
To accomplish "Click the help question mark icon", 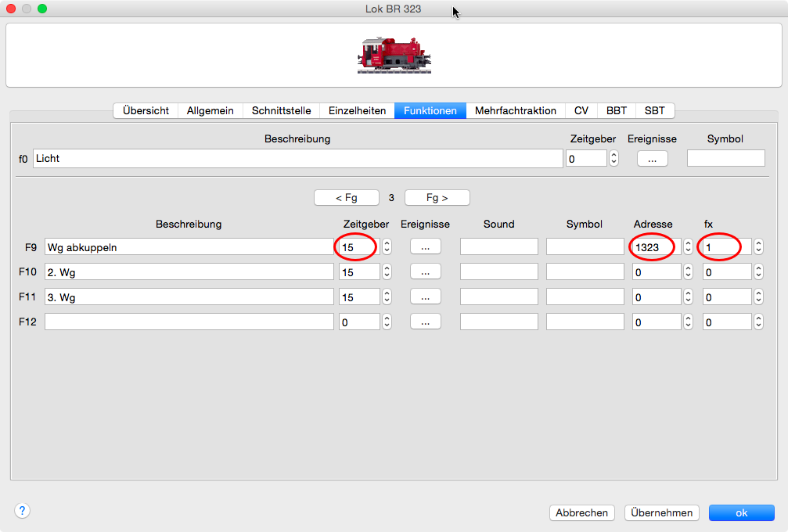I will (x=23, y=511).
